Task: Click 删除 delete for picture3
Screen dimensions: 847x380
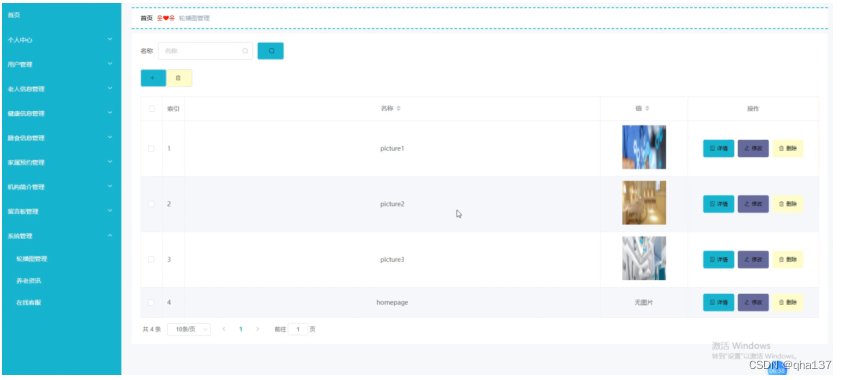Action: pyautogui.click(x=788, y=259)
